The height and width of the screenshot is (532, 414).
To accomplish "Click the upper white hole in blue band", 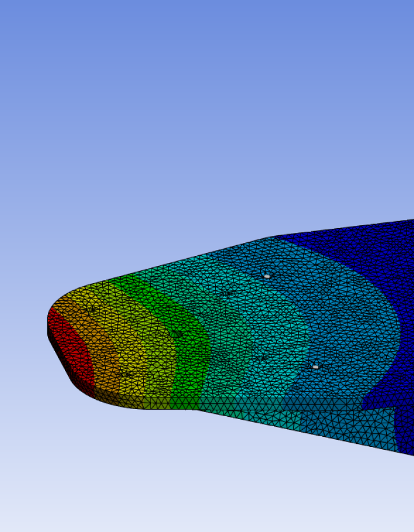I will pos(267,276).
